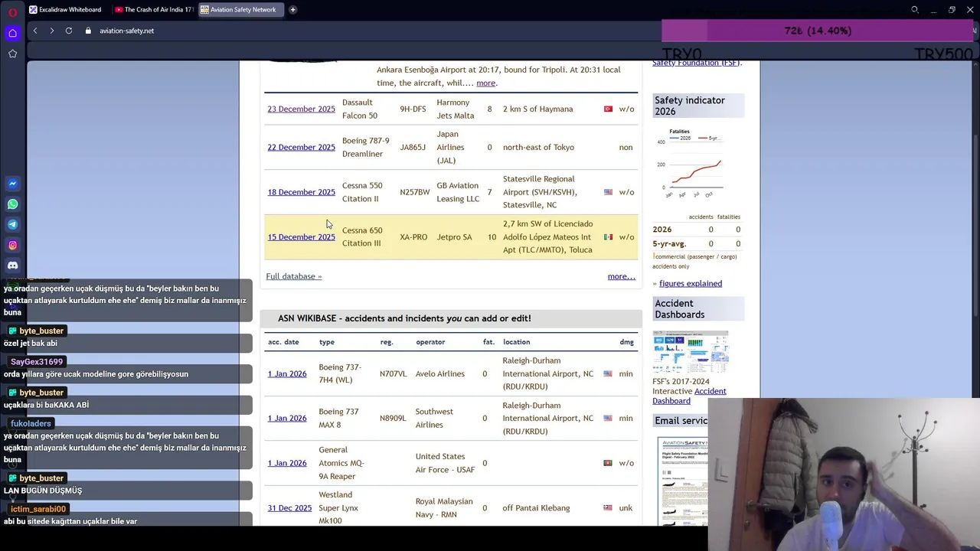Image resolution: width=980 pixels, height=551 pixels.
Task: Click the flag in the MQ-9A Reaper row
Action: [608, 463]
